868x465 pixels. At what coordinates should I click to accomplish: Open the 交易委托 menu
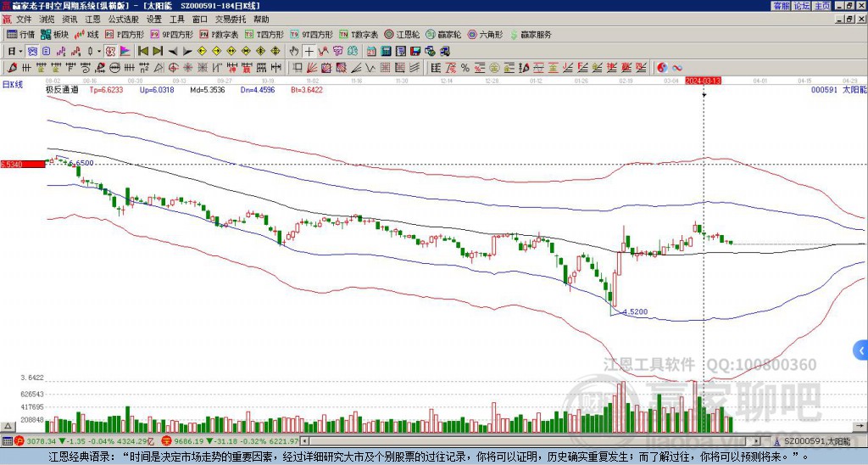pyautogui.click(x=231, y=20)
